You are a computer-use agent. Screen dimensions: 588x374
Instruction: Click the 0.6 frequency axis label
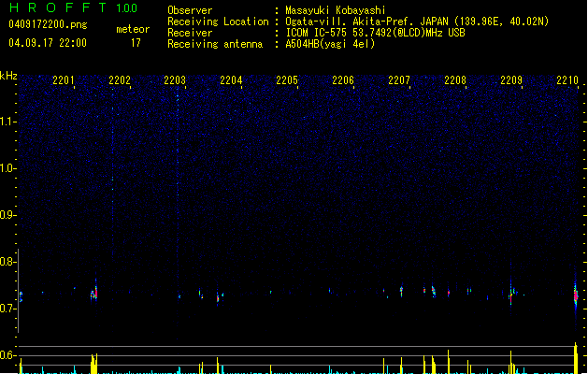click(x=7, y=355)
